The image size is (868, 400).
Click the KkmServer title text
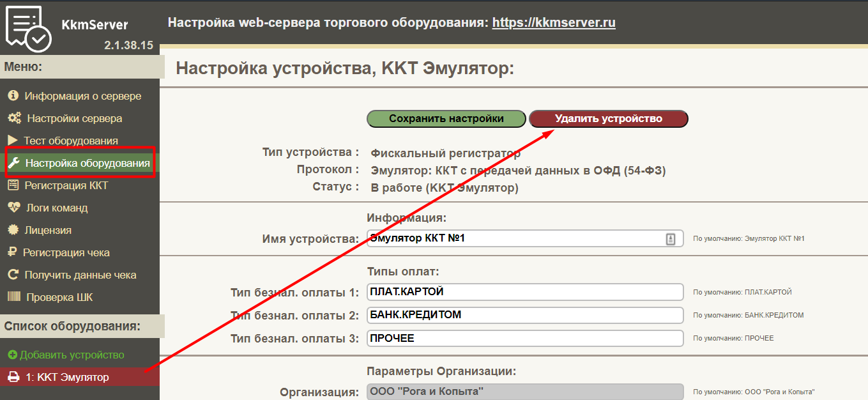click(95, 25)
